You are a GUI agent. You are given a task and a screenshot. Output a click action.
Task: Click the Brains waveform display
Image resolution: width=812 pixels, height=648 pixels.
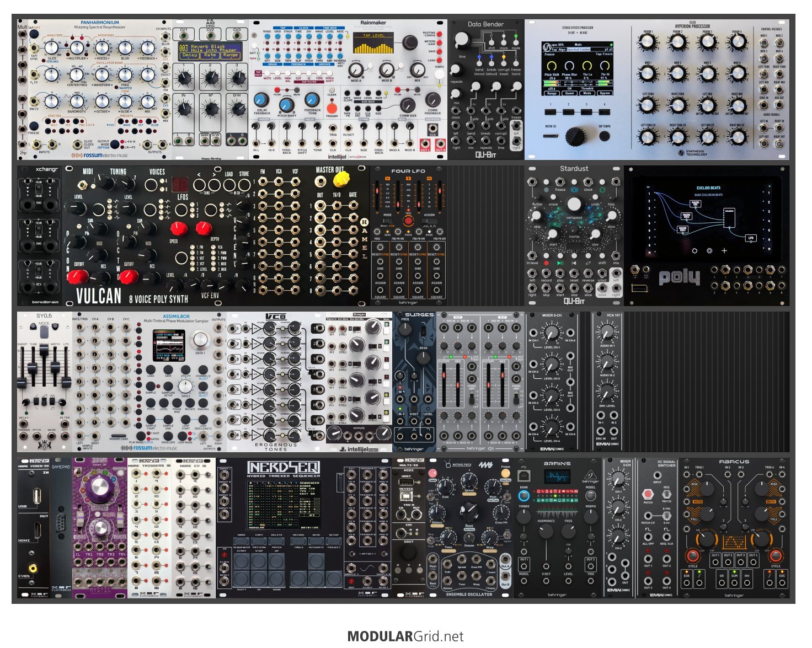tap(557, 476)
